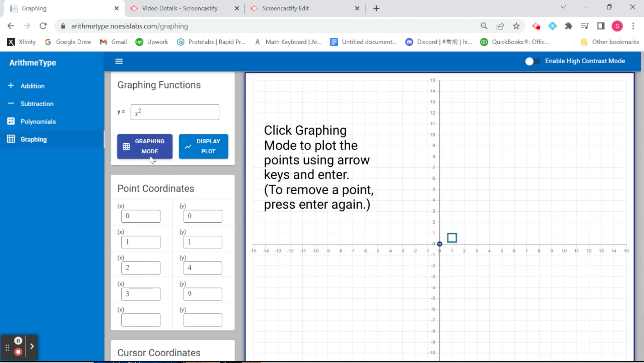Click the y= input field
The width and height of the screenshot is (644, 363).
coord(175,112)
